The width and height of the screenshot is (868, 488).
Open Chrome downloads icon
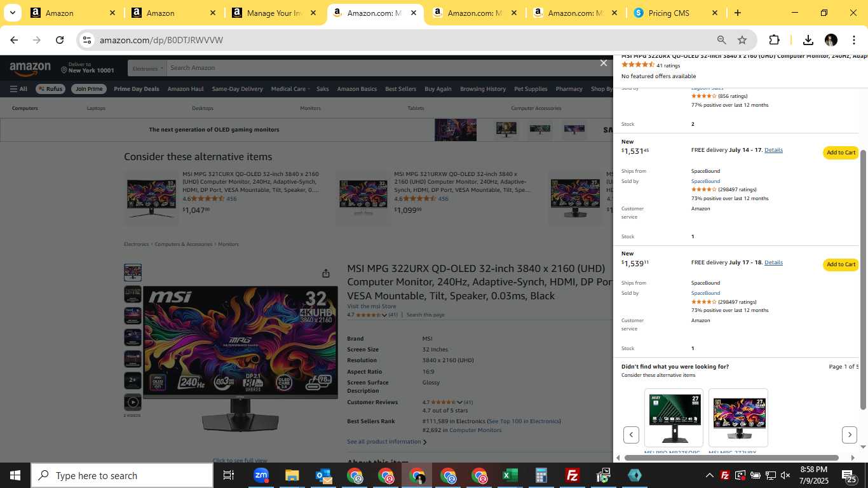(x=808, y=40)
